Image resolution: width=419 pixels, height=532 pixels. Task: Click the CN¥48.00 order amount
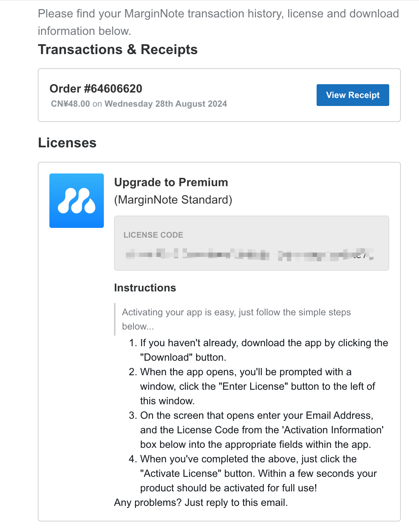click(70, 104)
